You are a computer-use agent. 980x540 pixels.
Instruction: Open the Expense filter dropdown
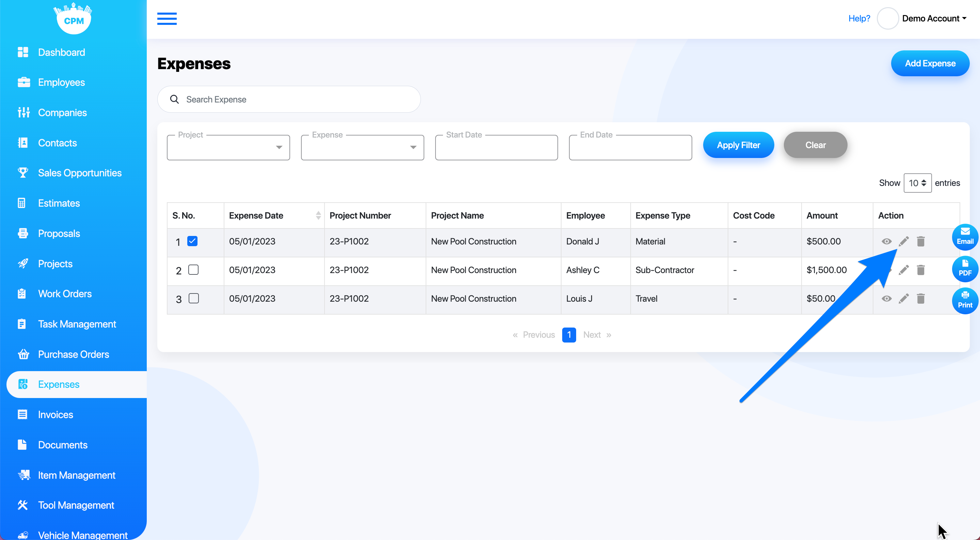point(362,147)
